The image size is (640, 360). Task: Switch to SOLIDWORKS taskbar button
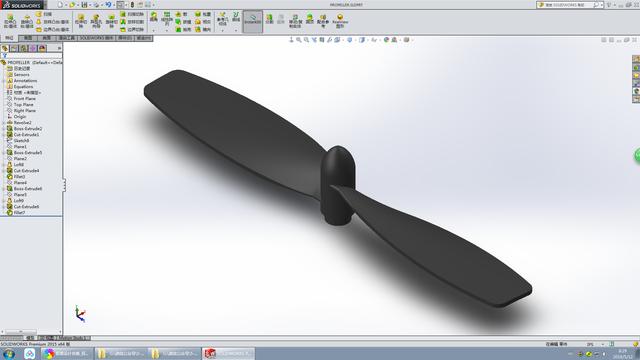coord(228,353)
